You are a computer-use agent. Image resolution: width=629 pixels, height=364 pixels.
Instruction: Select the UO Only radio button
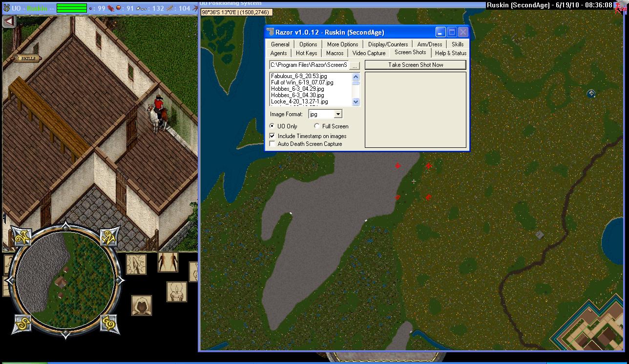(273, 126)
